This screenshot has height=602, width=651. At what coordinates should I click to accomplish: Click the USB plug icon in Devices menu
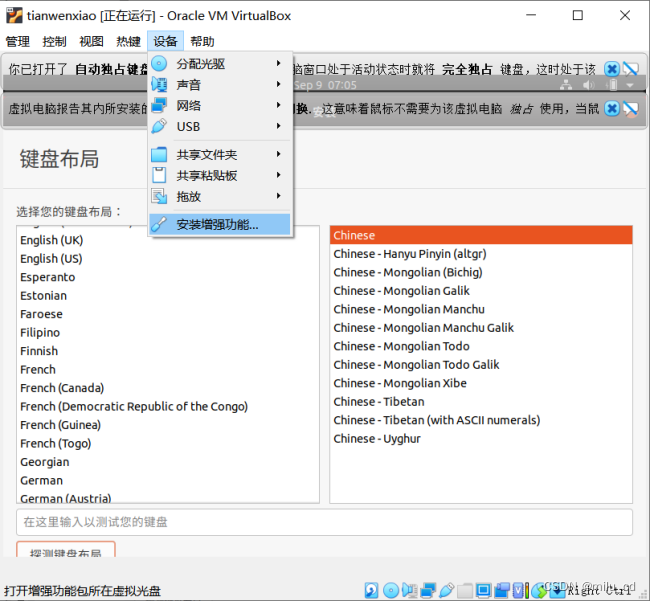tap(159, 126)
